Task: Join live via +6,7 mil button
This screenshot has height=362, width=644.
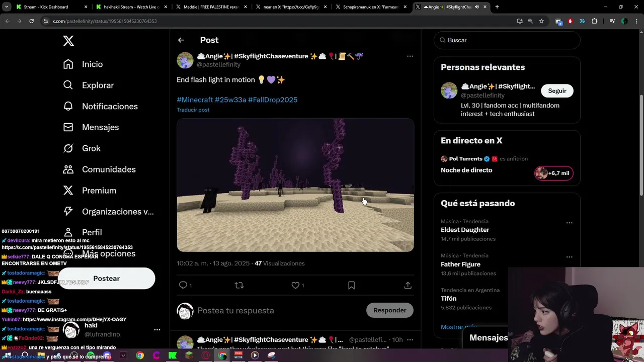Action: 553,173
